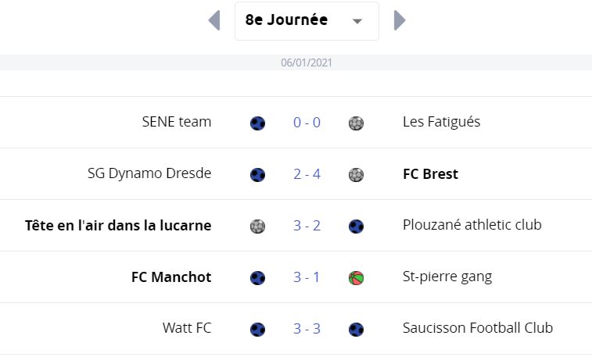The image size is (592, 364).
Task: Select the FC Manchot team name
Action: click(171, 277)
